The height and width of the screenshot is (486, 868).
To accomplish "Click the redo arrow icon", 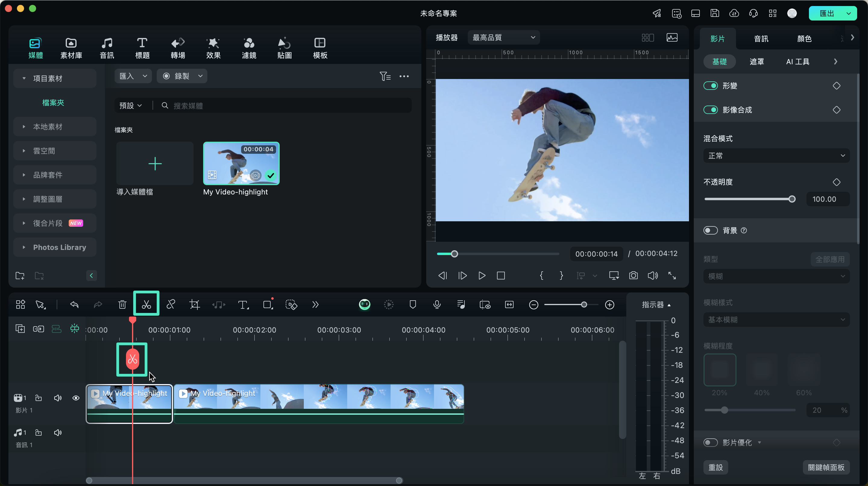I will [x=98, y=305].
